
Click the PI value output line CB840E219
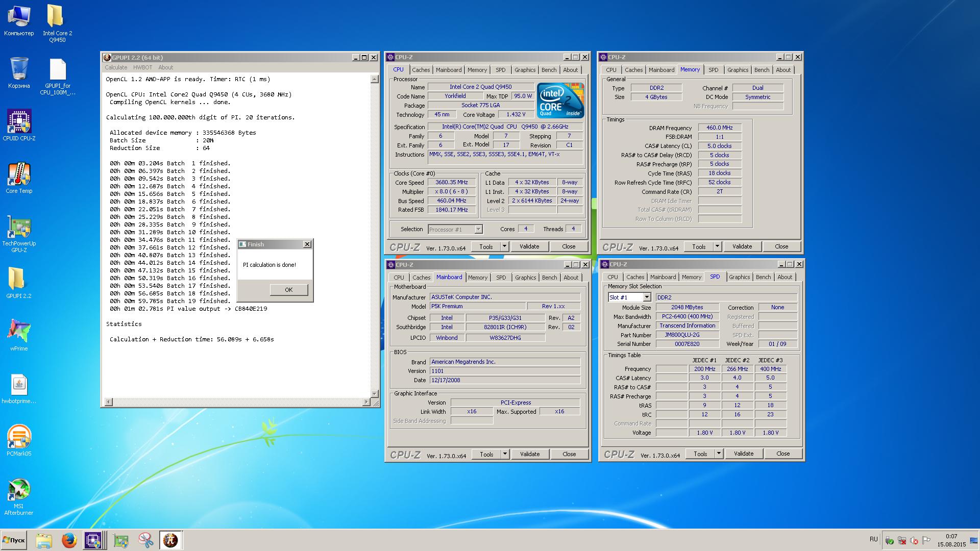point(188,309)
